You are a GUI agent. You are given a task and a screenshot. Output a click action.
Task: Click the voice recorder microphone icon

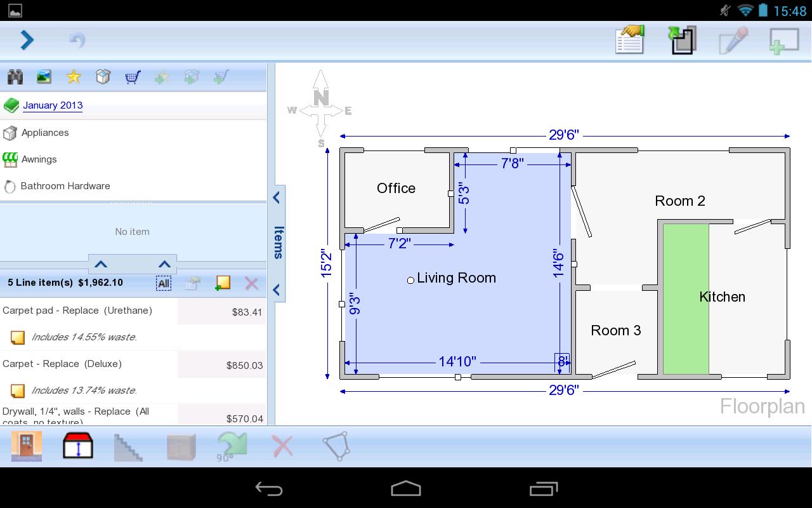tap(735, 39)
